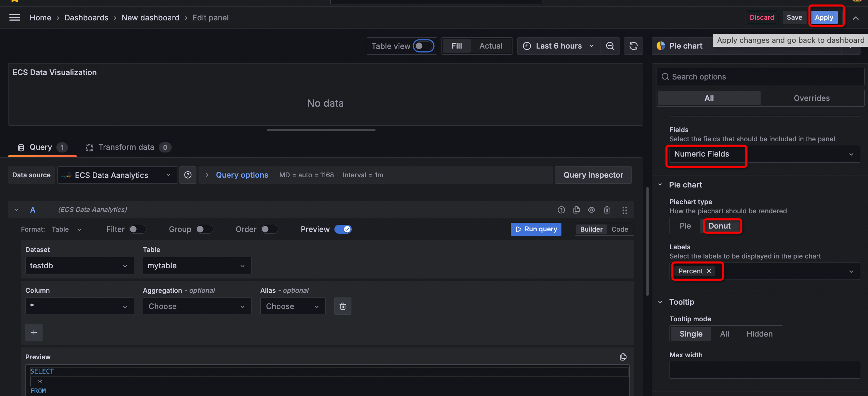Select the Overrides tab
The height and width of the screenshot is (396, 868).
coord(812,98)
